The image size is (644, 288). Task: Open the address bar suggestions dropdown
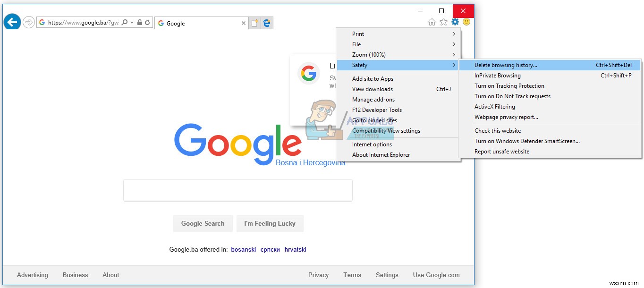(131, 22)
